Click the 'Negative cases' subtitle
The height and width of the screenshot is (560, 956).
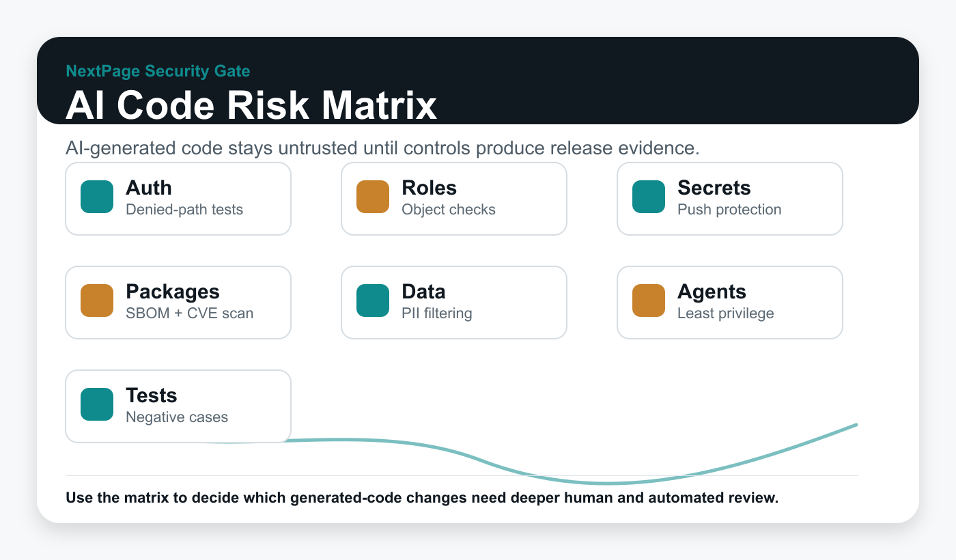177,417
